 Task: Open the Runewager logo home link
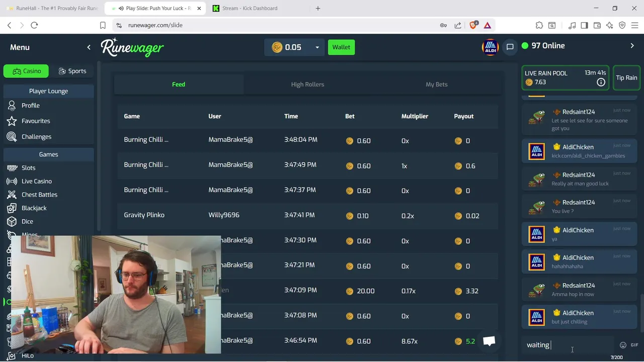(132, 47)
